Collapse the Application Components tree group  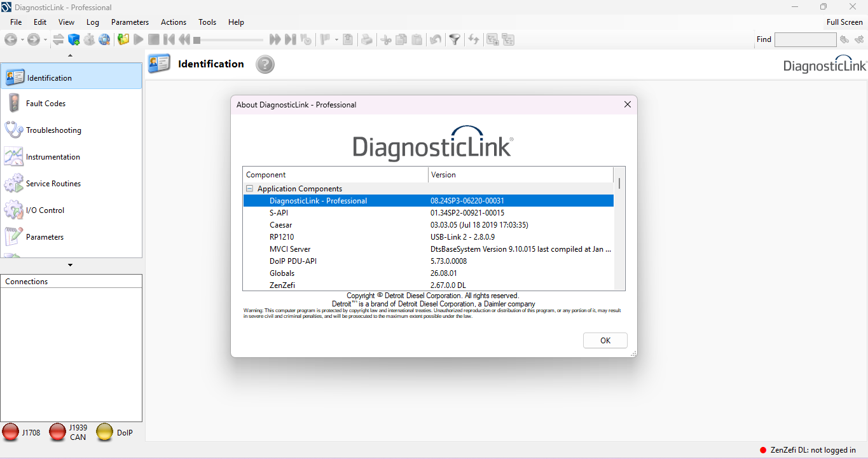[250, 189]
